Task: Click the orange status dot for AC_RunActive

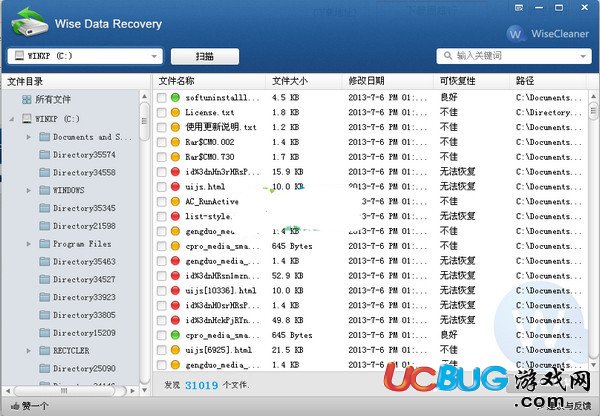Action: click(175, 202)
